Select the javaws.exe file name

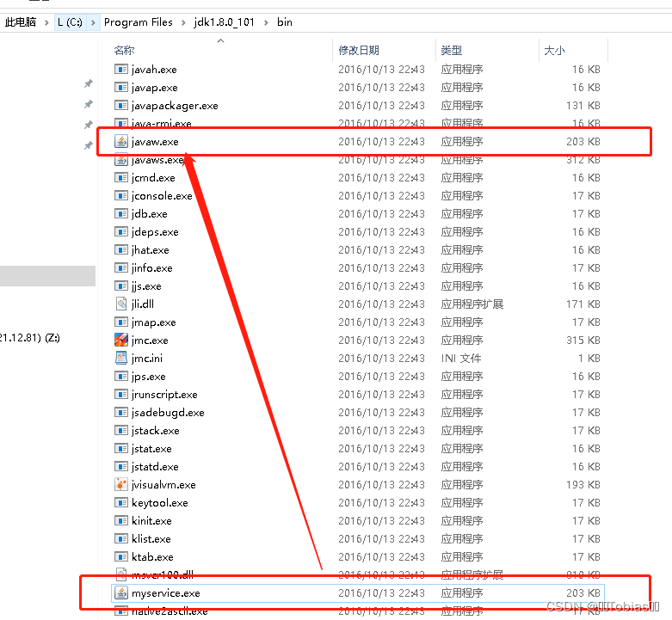click(157, 160)
